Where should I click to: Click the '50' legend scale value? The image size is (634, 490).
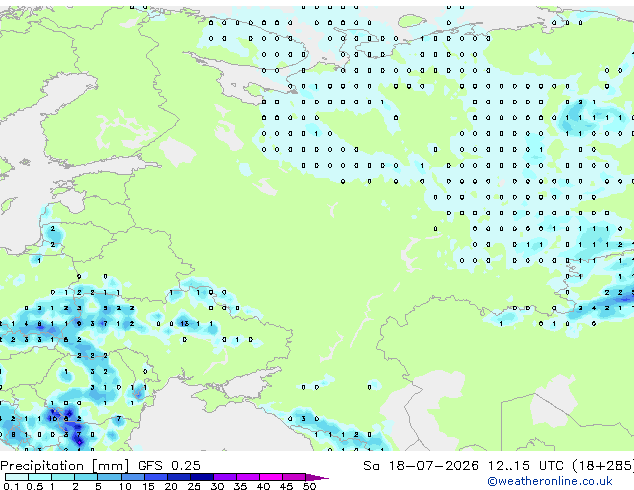[x=309, y=486]
